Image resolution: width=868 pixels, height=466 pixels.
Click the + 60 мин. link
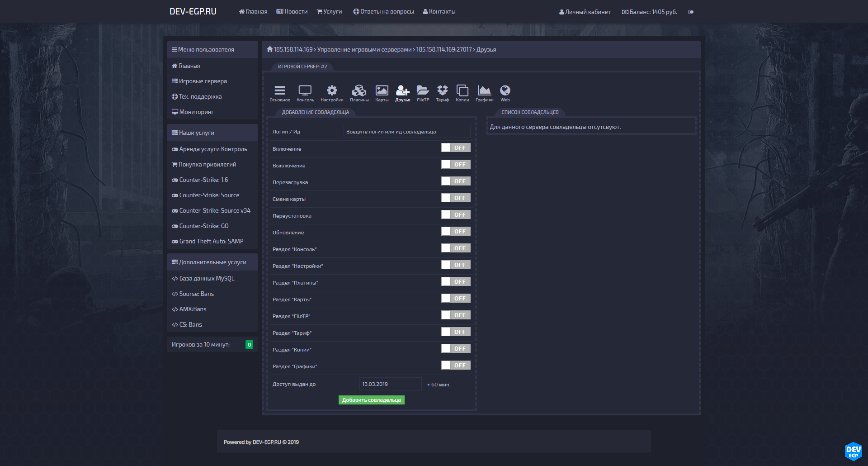click(x=439, y=385)
